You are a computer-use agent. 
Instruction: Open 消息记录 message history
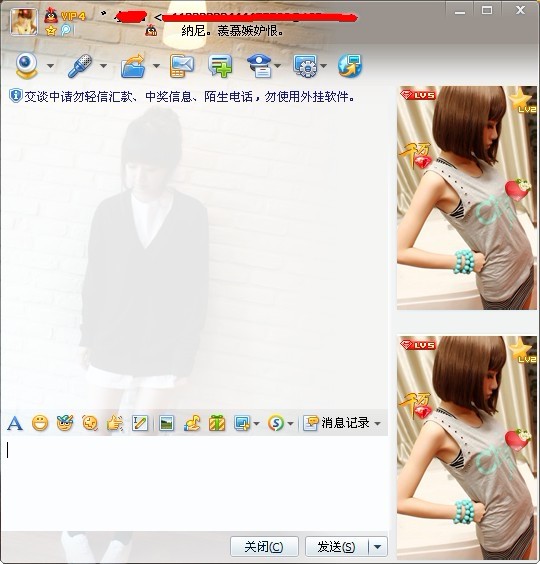(x=337, y=423)
